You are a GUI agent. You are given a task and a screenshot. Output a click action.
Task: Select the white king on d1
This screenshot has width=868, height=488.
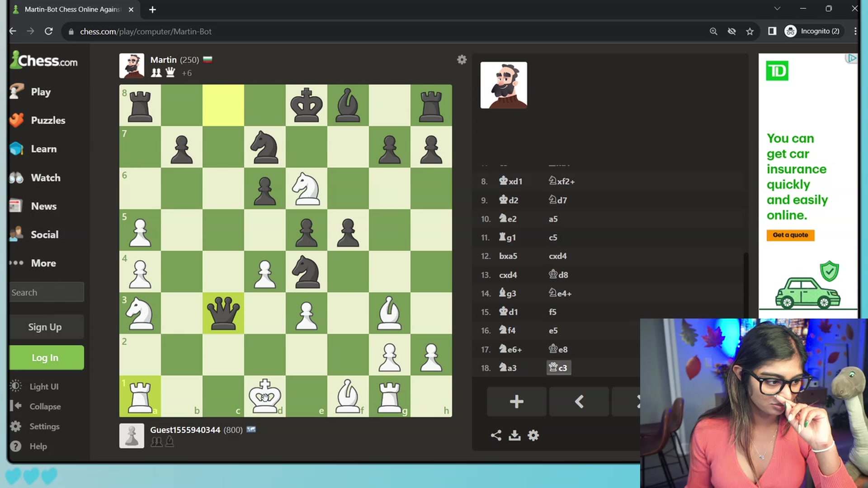[265, 396]
